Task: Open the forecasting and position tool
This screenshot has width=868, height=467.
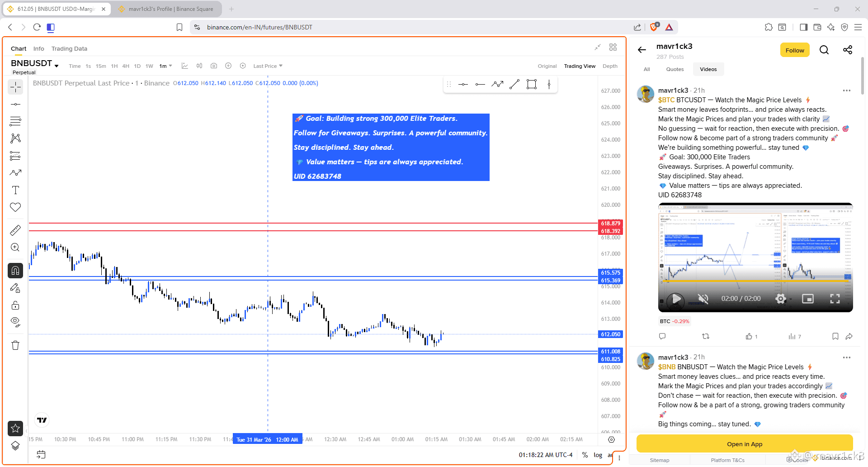Action: click(x=15, y=156)
